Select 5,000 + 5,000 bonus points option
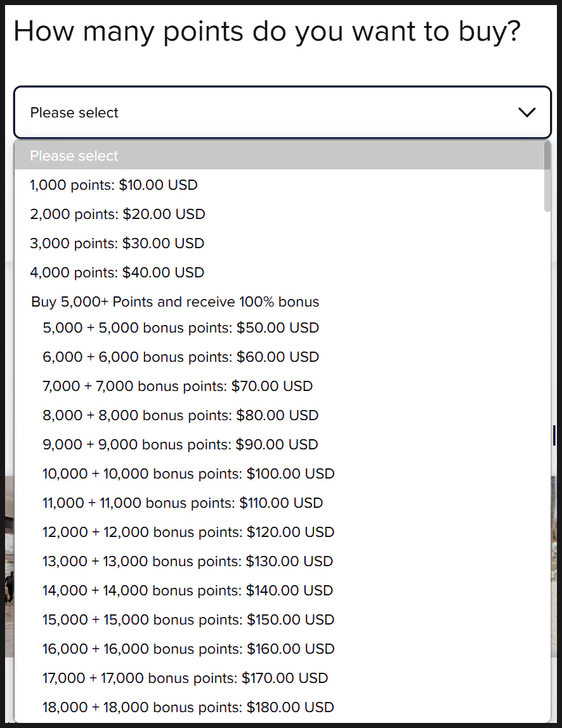 181,328
